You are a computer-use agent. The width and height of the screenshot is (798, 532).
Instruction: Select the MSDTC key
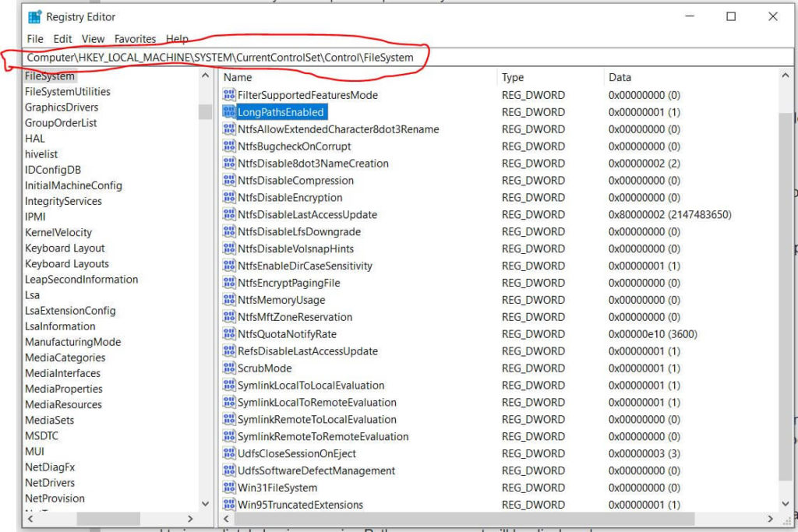(42, 436)
